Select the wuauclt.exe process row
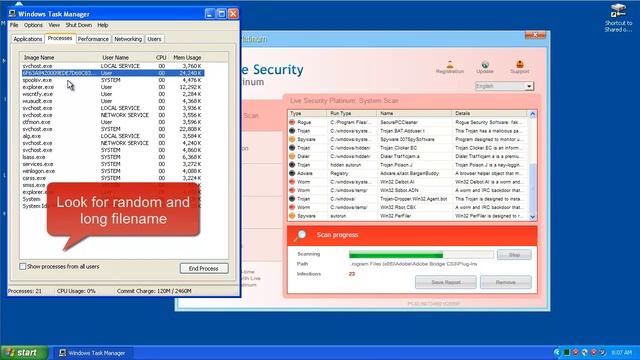The width and height of the screenshot is (640, 360). click(x=113, y=101)
